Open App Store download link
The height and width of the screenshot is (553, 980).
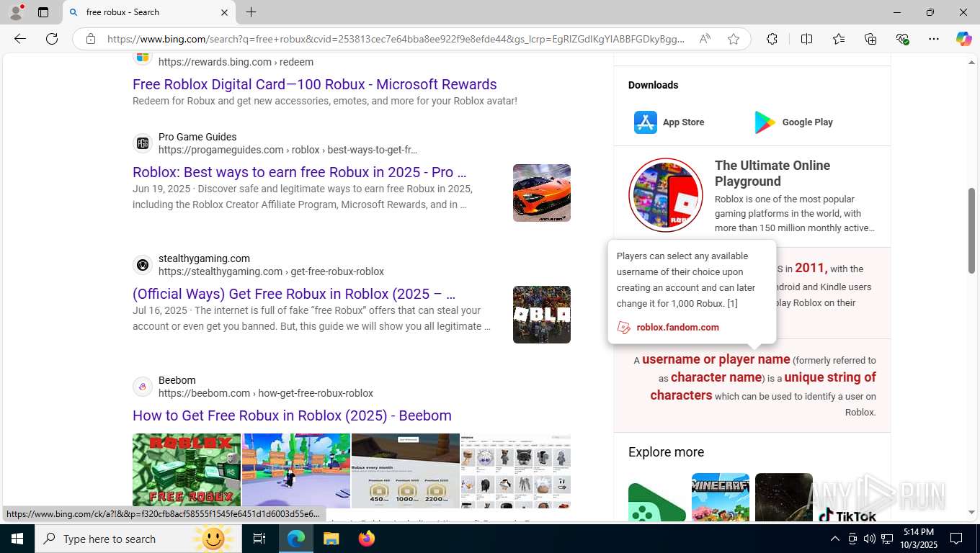[x=669, y=122]
